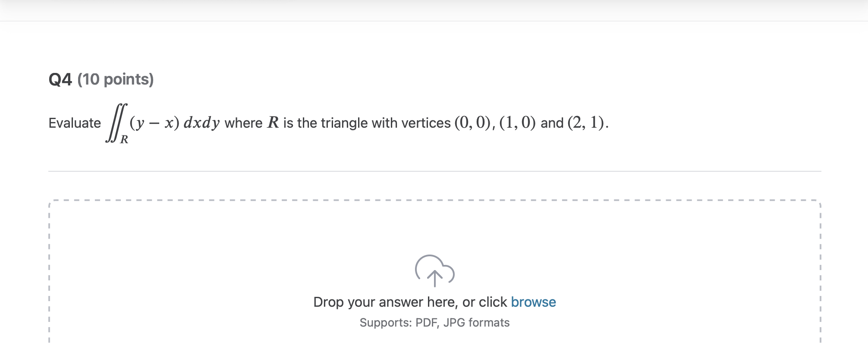The width and height of the screenshot is (868, 346).
Task: Open file picker via the browse hyperlink
Action: click(533, 302)
